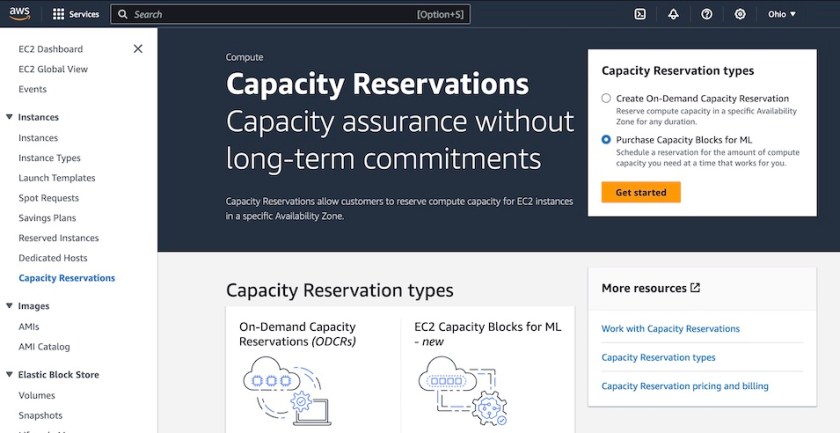Collapse the Instances sidebar section
Viewport: 840px width, 433px height.
point(9,117)
